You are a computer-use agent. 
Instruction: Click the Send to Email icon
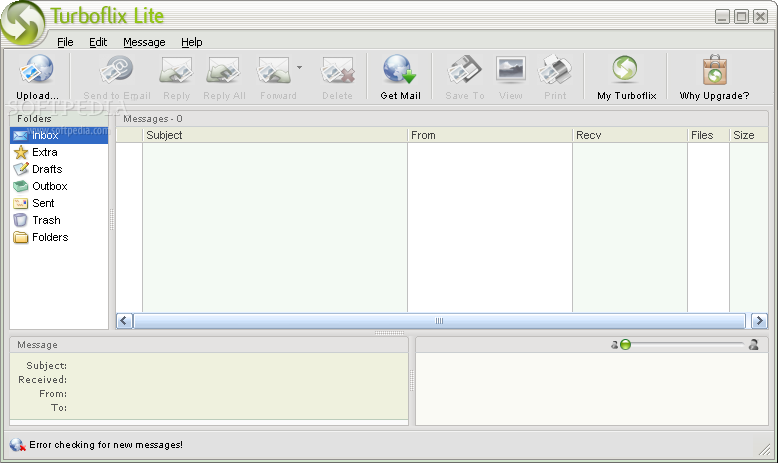116,69
